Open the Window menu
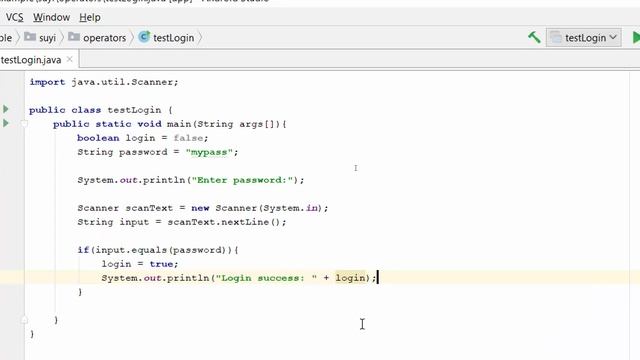This screenshot has height=360, width=640. tap(51, 18)
